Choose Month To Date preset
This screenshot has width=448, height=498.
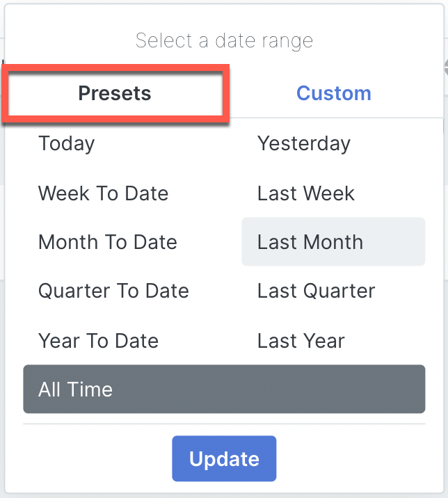pos(108,242)
